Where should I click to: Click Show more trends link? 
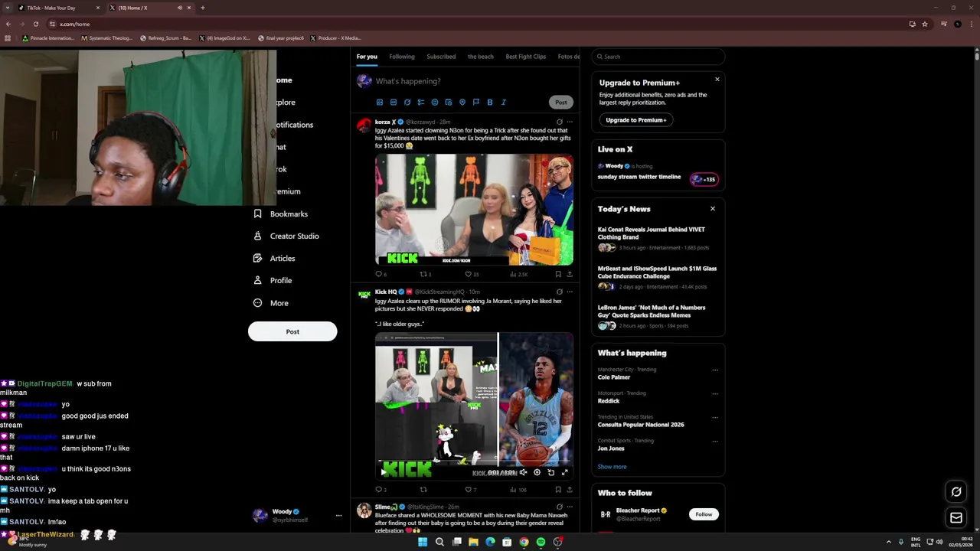612,467
